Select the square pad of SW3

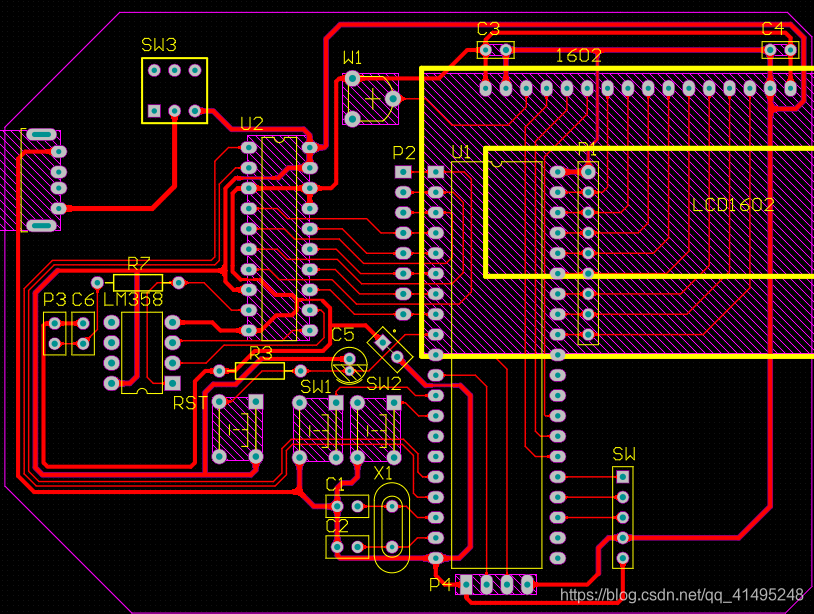click(x=154, y=111)
